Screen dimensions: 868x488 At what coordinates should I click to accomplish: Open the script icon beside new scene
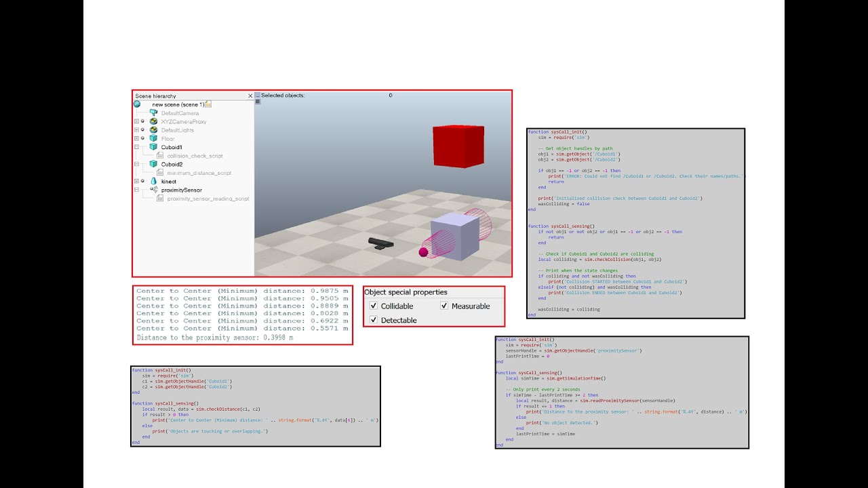point(208,104)
